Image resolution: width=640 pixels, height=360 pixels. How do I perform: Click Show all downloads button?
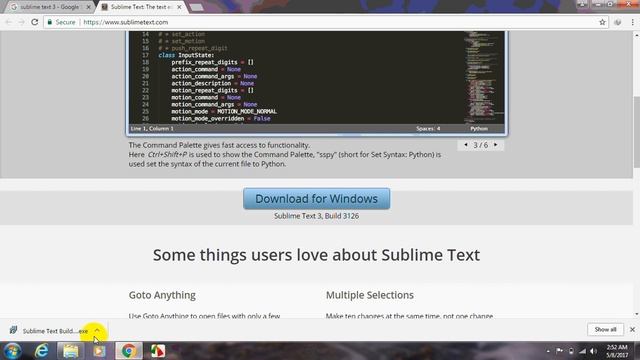click(605, 329)
